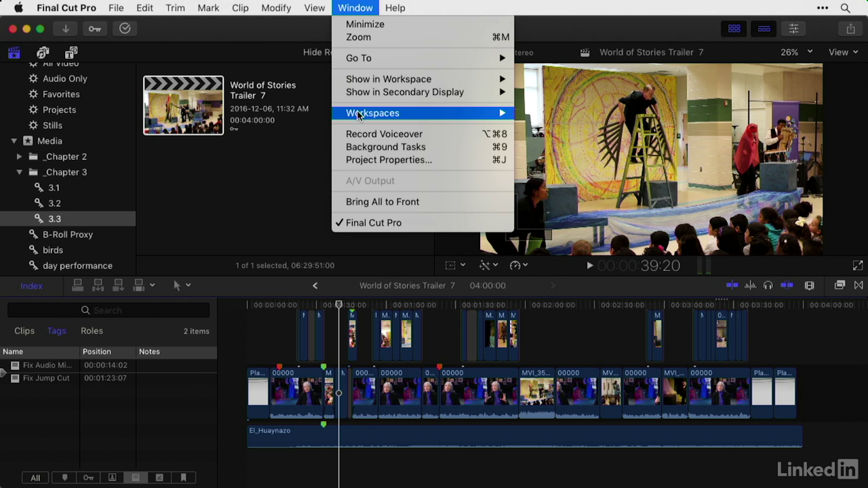
Task: Open the Workspaces submenu
Action: click(x=423, y=113)
